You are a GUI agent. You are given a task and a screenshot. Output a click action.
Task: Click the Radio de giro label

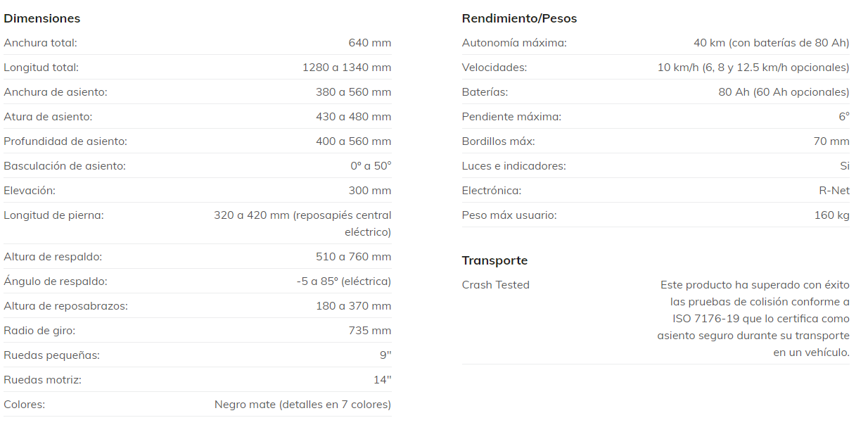click(x=39, y=331)
